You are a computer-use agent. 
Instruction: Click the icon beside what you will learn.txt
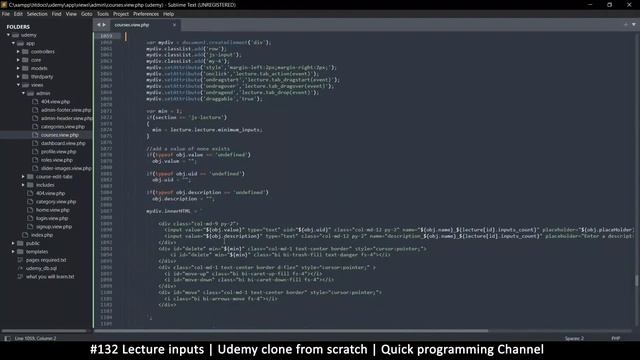(20, 277)
